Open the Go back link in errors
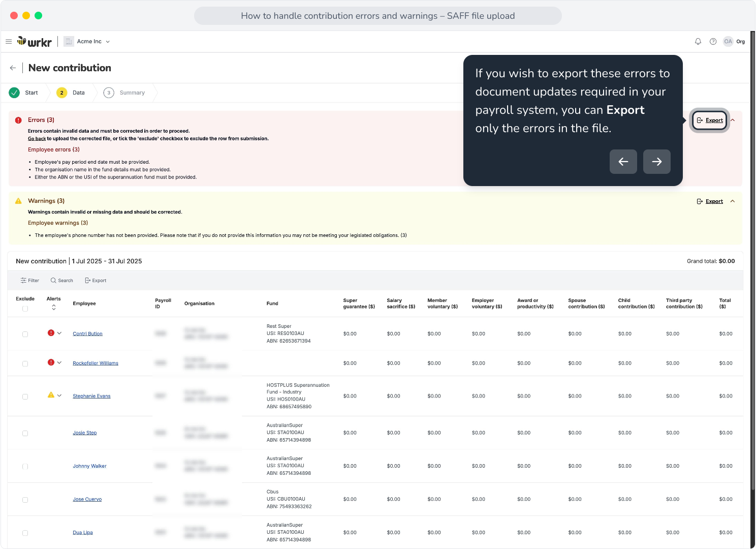The height and width of the screenshot is (549, 756). (x=37, y=139)
